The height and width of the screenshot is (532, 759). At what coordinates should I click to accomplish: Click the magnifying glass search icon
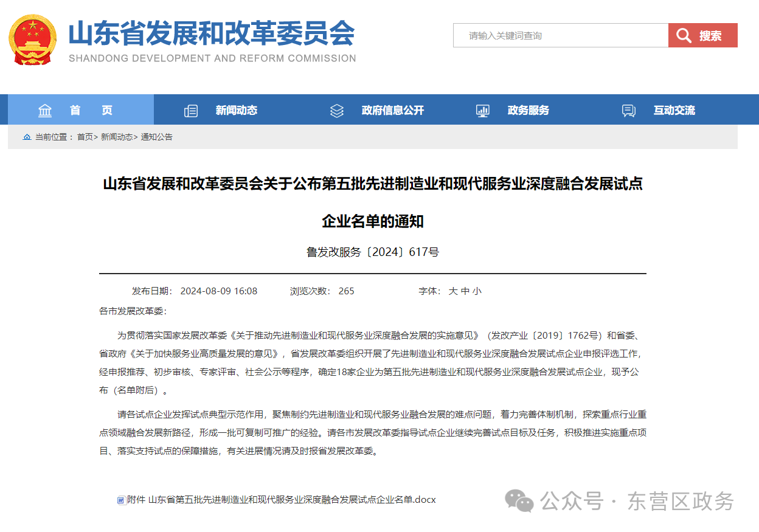pyautogui.click(x=684, y=35)
